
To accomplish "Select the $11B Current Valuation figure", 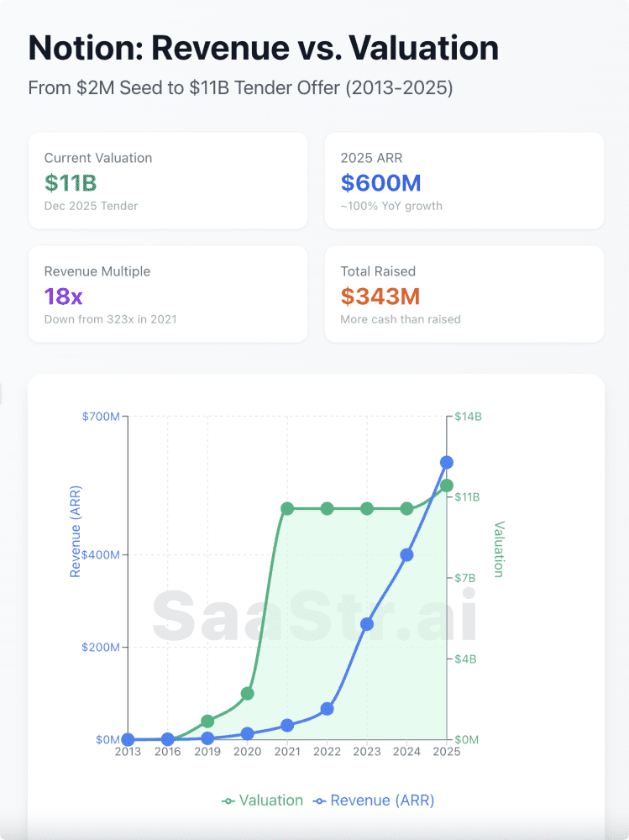I will click(x=71, y=182).
